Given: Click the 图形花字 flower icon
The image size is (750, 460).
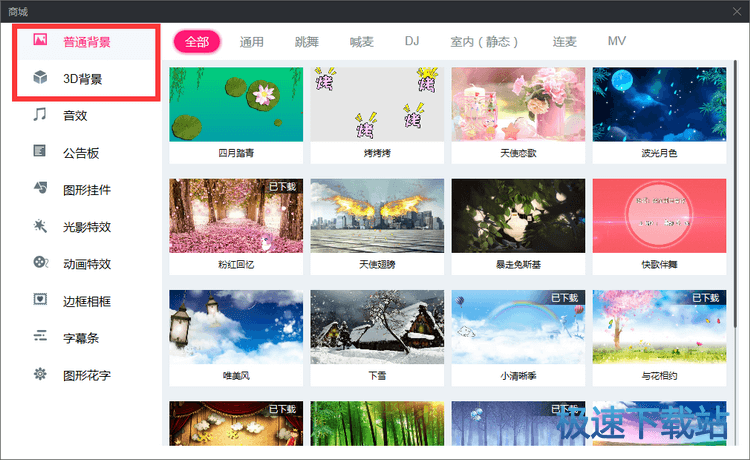Looking at the screenshot, I should click(x=40, y=373).
